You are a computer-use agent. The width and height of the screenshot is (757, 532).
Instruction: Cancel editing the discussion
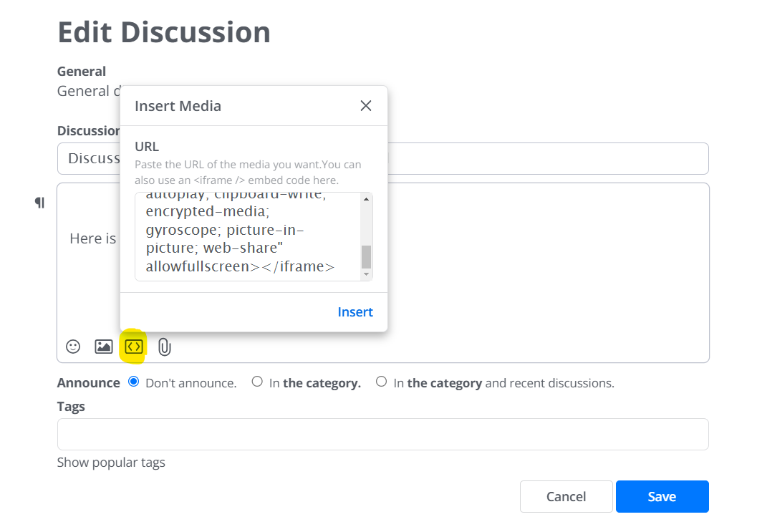(566, 496)
